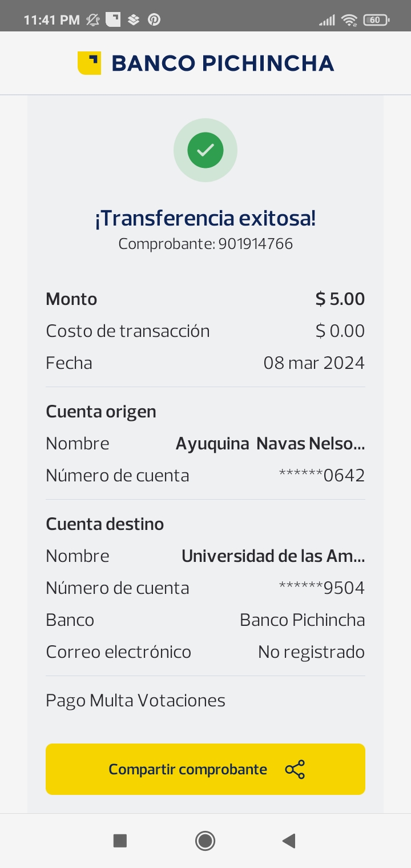Tap the muted bell icon in the status bar
The width and height of the screenshot is (411, 868).
(x=92, y=20)
